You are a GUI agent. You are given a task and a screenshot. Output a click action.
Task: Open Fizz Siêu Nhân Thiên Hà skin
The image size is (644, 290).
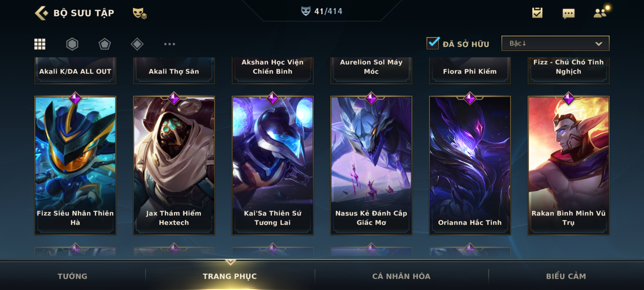[x=75, y=165]
